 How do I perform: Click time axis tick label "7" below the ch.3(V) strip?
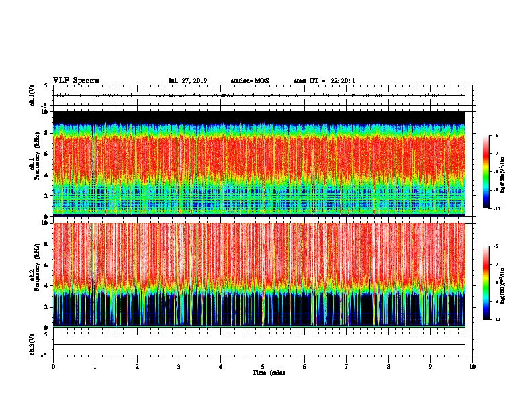347,367
